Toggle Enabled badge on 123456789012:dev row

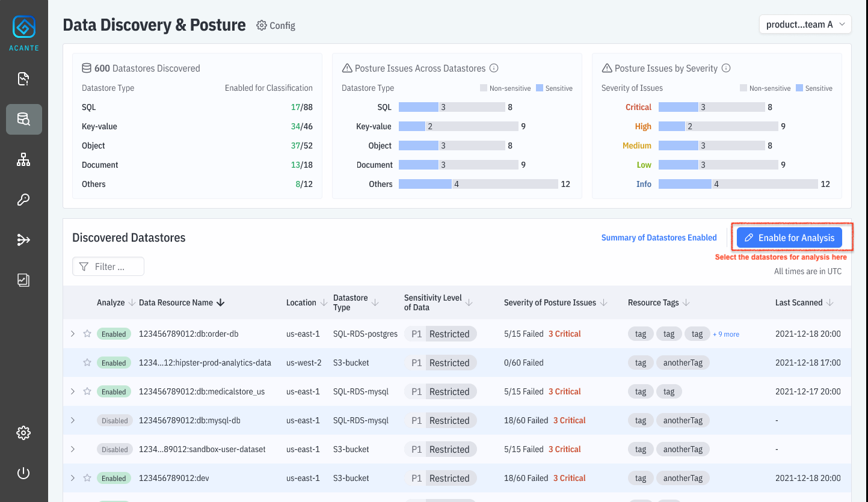(114, 478)
